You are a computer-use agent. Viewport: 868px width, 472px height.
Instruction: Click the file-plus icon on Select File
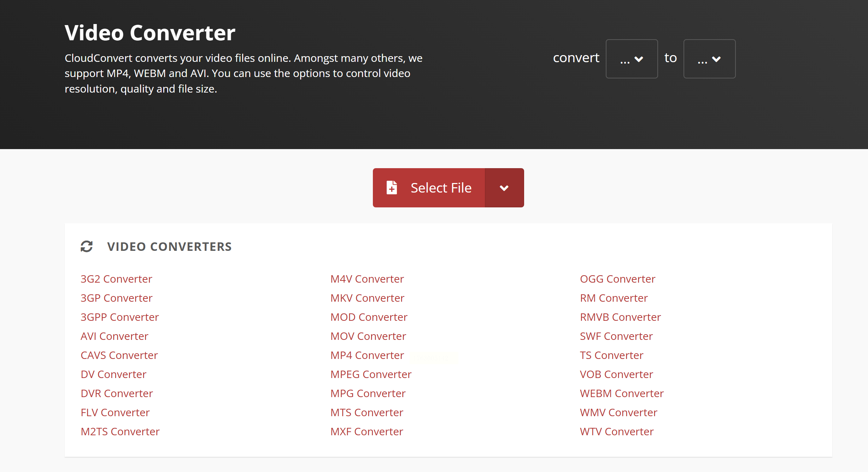(392, 188)
